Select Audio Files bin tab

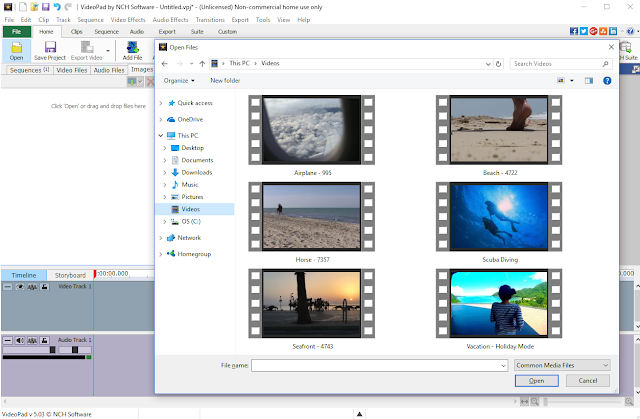click(x=109, y=70)
